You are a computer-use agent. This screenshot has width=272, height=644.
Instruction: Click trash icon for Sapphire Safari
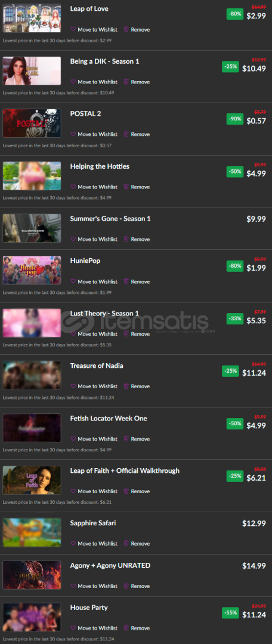(126, 543)
